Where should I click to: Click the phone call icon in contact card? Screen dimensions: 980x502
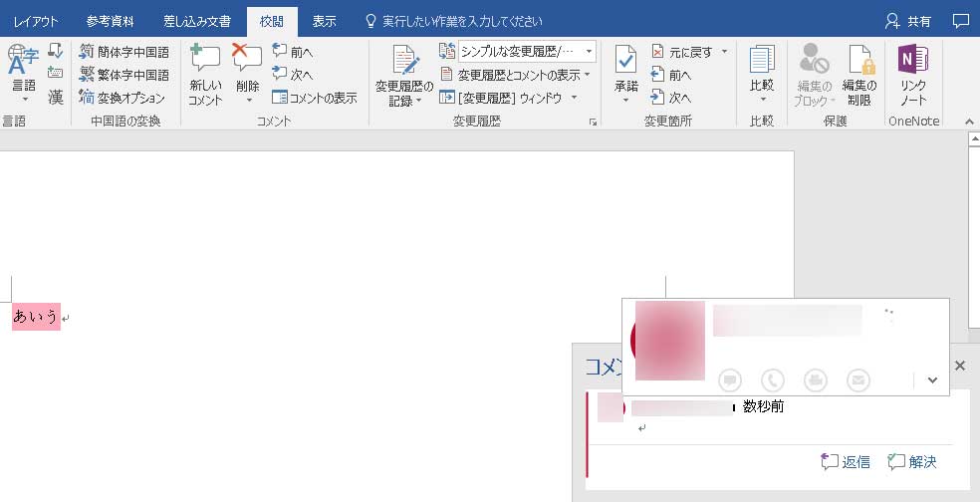pos(772,379)
